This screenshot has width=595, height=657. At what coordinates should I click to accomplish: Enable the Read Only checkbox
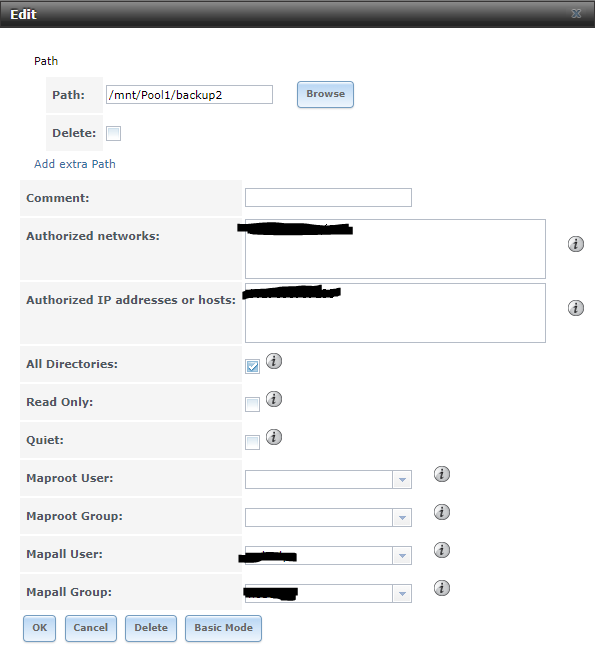[x=252, y=404]
